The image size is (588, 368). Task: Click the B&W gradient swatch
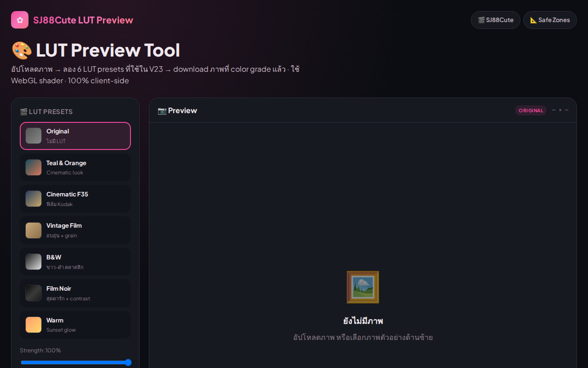tap(34, 262)
